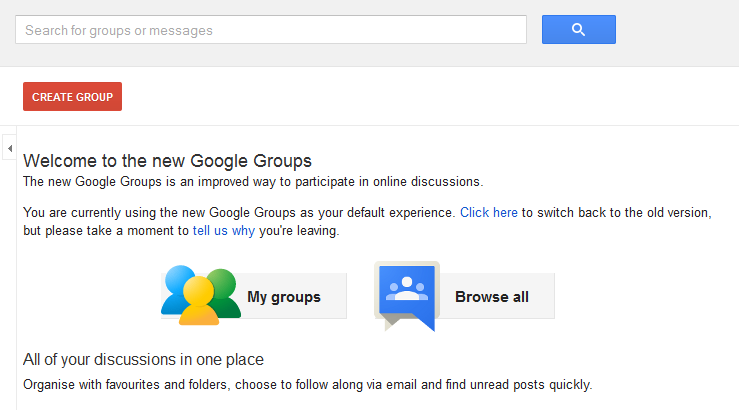Collapse the left sidebar with the small arrow
The height and width of the screenshot is (410, 739).
[9, 149]
